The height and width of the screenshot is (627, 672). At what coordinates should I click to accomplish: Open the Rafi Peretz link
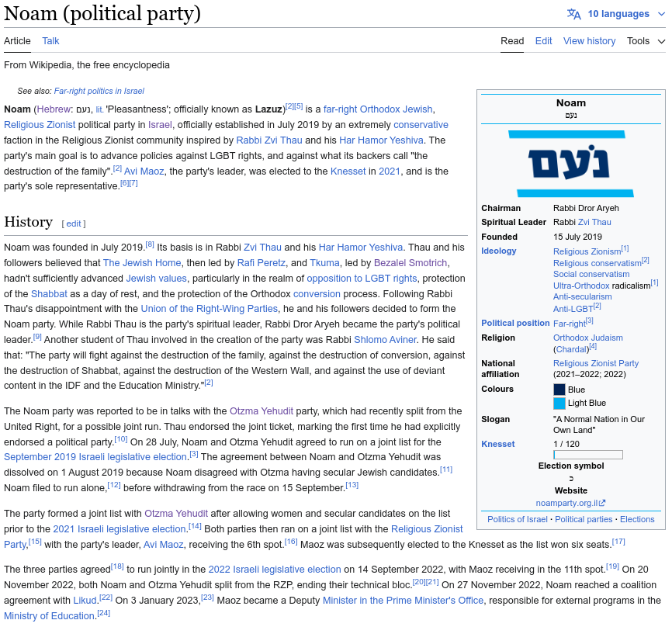click(262, 263)
